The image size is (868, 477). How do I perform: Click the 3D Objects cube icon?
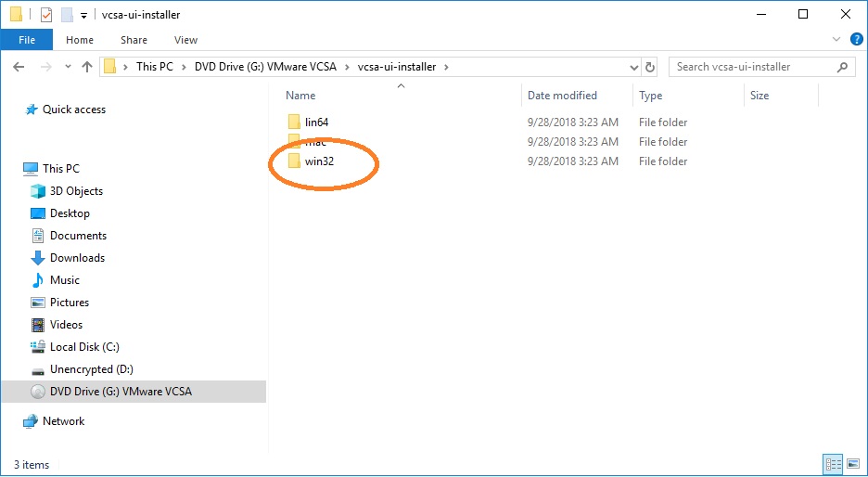click(38, 191)
